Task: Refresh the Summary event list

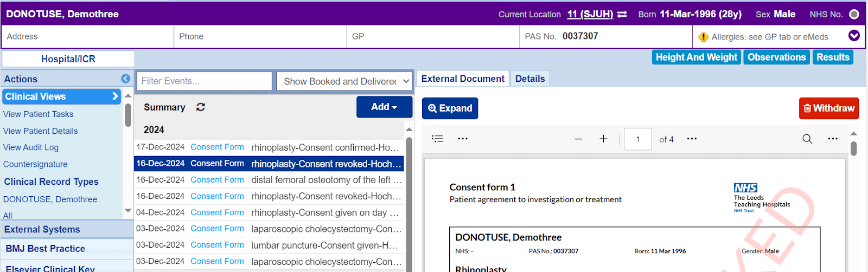Action: (x=201, y=107)
